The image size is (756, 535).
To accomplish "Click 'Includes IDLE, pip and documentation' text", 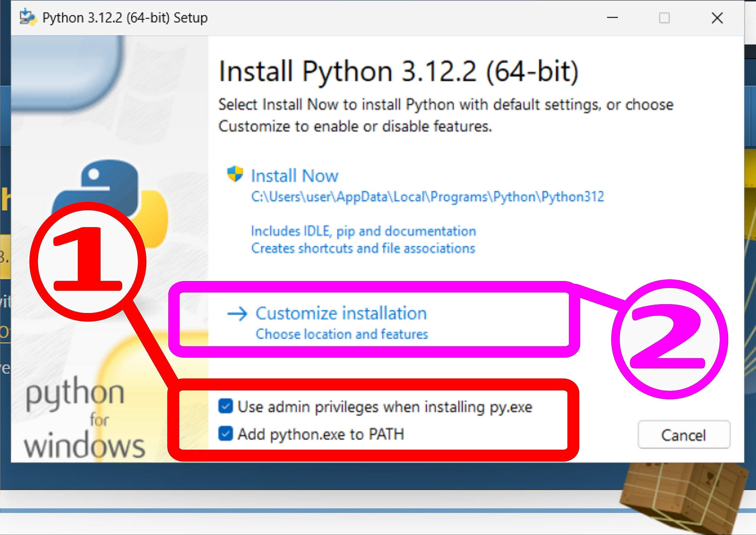I will coord(364,231).
